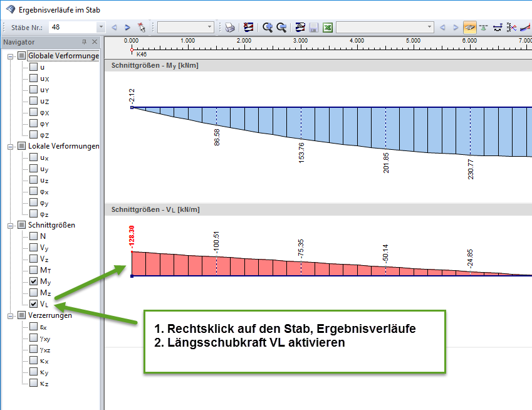Image resolution: width=532 pixels, height=410 pixels.
Task: Select the Lokale Verformungen tree label
Action: [63, 146]
